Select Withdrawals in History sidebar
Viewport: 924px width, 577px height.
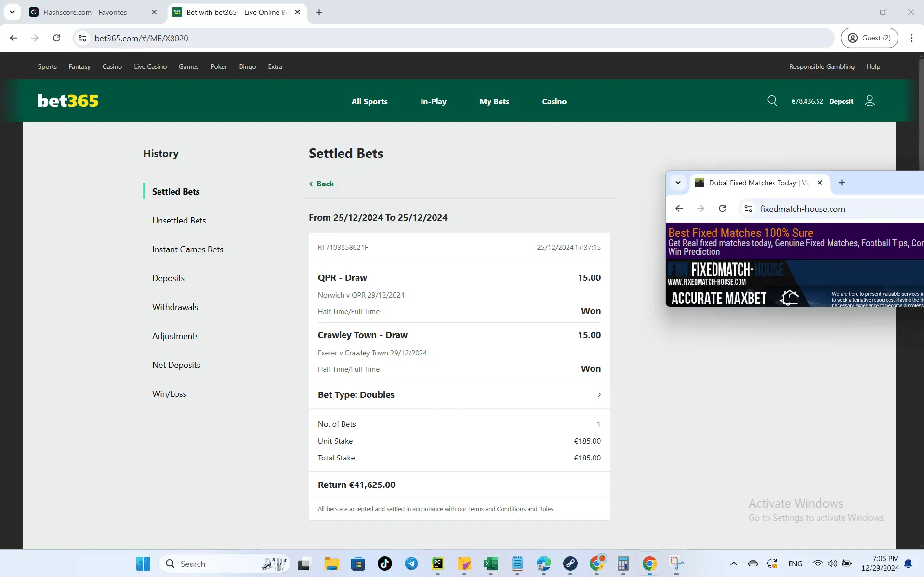(175, 307)
